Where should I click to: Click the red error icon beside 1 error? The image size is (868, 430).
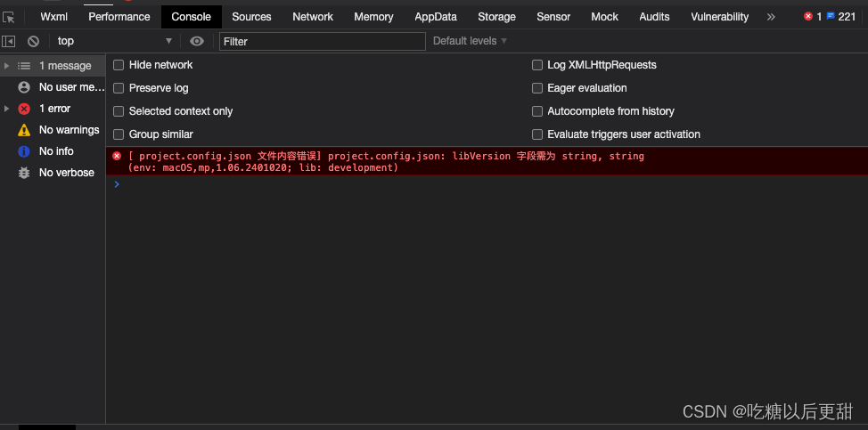click(24, 109)
